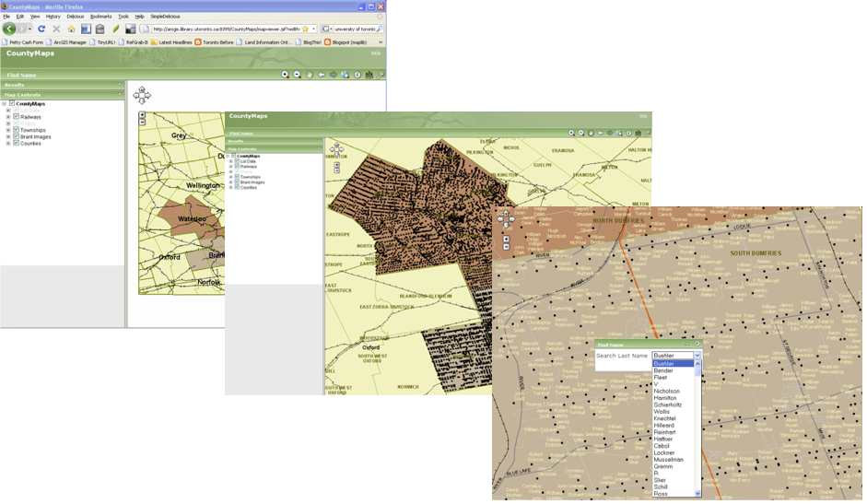Click map zoom-in plus button in Firefox window
The width and height of the screenshot is (867, 504).
tap(142, 115)
